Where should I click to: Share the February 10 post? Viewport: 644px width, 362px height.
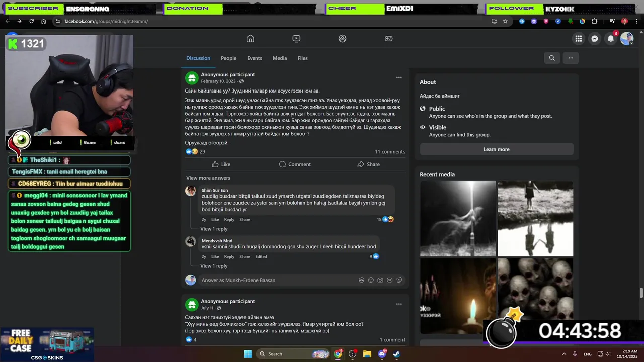click(x=368, y=164)
